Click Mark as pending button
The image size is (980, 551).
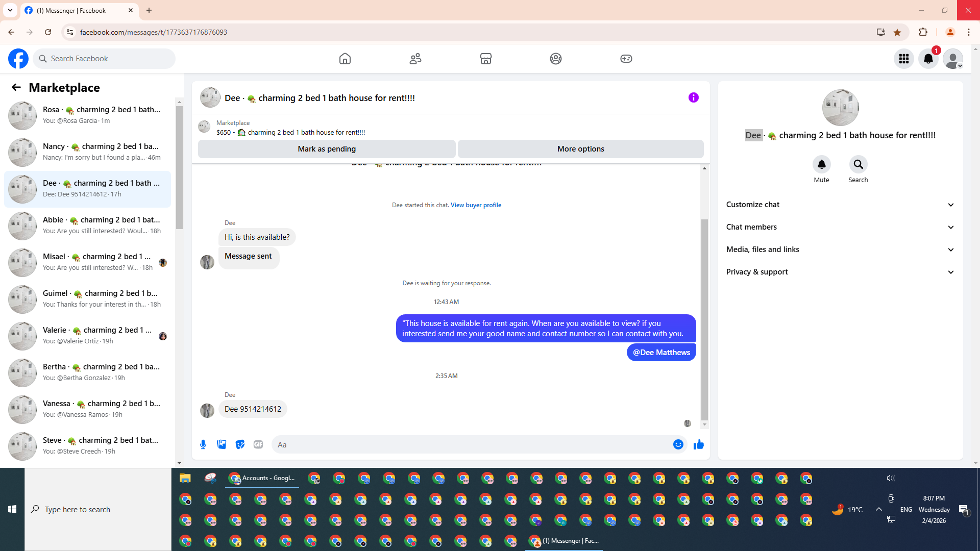pyautogui.click(x=327, y=149)
